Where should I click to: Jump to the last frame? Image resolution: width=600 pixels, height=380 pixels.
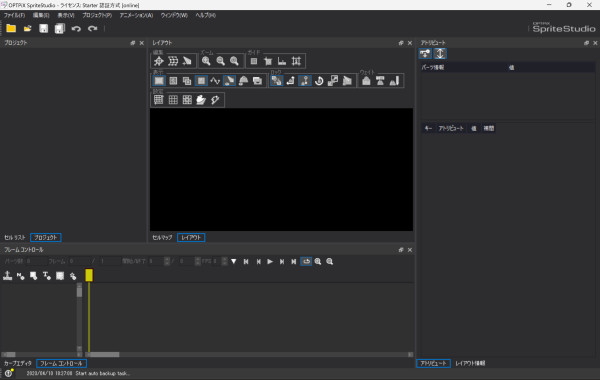point(294,261)
